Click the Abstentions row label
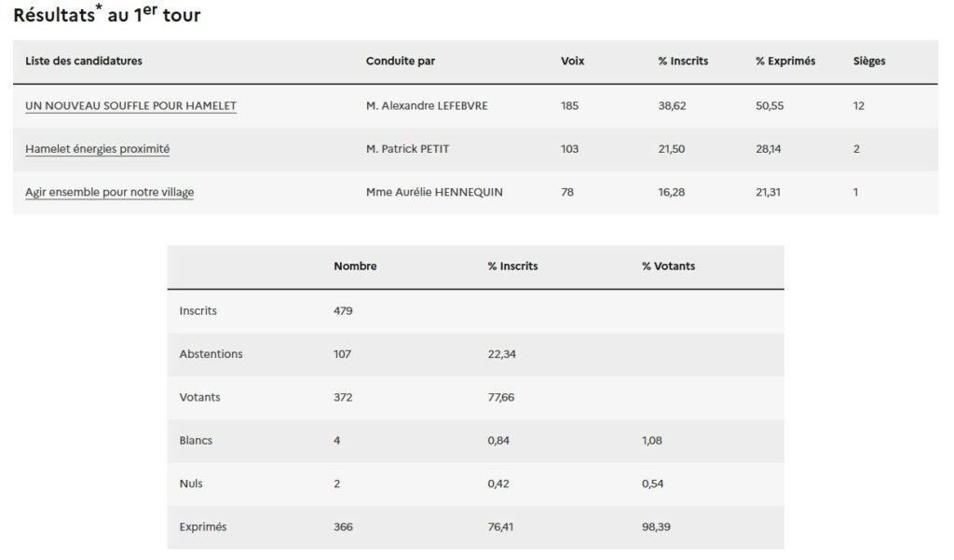This screenshot has height=560, width=954. click(211, 354)
